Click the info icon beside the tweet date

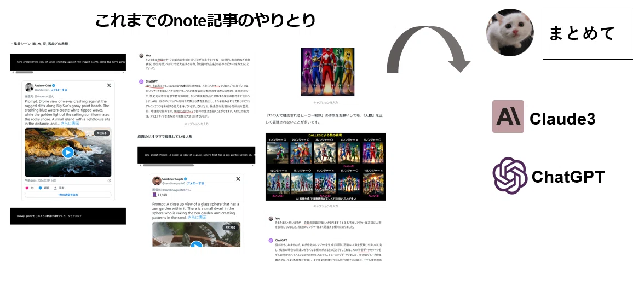click(x=110, y=180)
